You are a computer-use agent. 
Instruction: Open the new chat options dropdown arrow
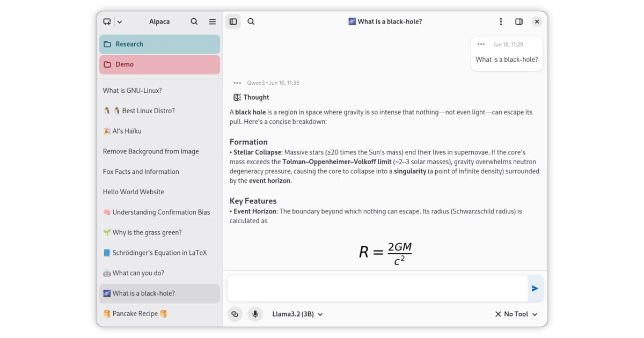coord(120,22)
